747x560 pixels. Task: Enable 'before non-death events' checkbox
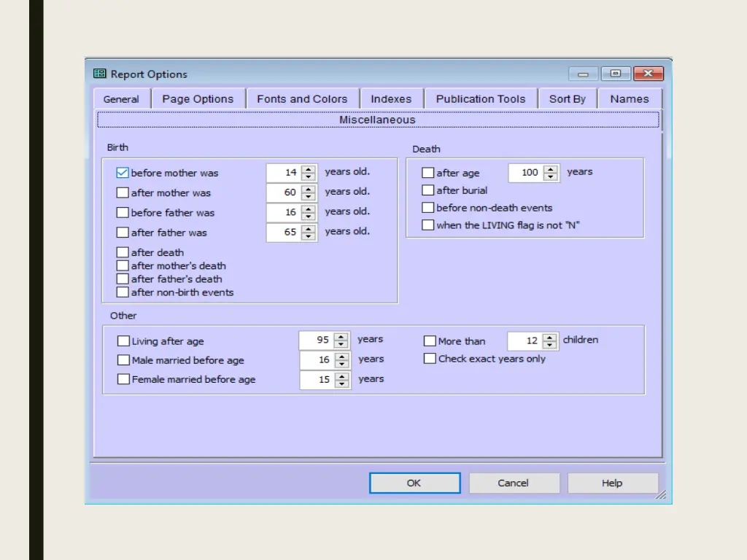click(427, 208)
